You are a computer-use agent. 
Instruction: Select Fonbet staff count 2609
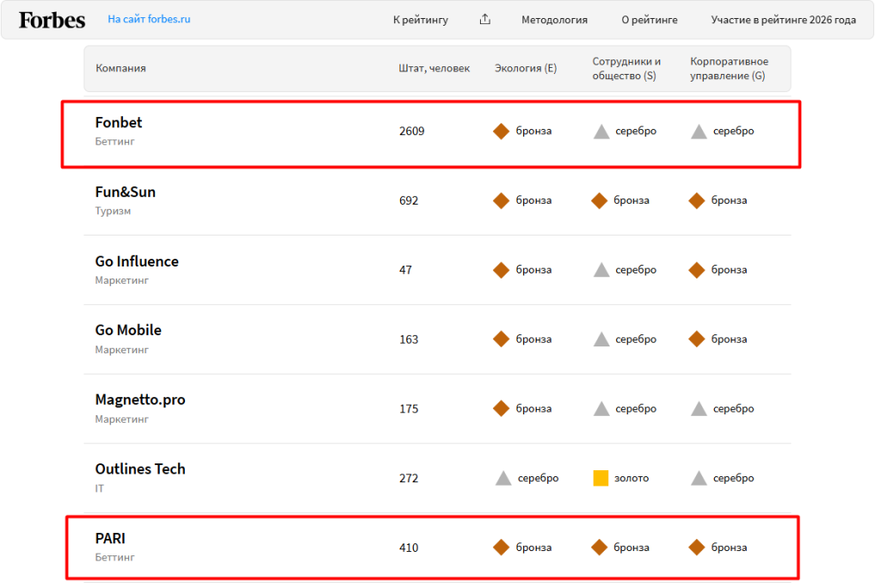(x=412, y=132)
